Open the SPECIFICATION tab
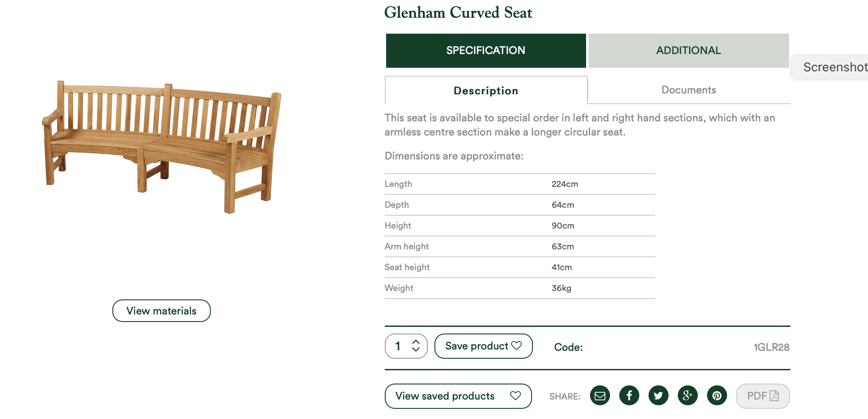Viewport: 868px width, 419px height. [x=486, y=50]
